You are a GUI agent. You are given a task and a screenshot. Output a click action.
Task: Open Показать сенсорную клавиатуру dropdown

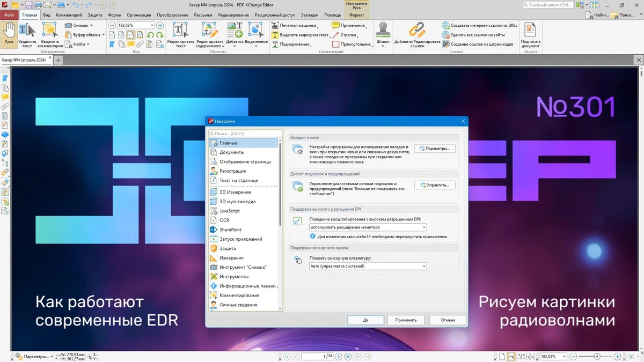pos(368,266)
